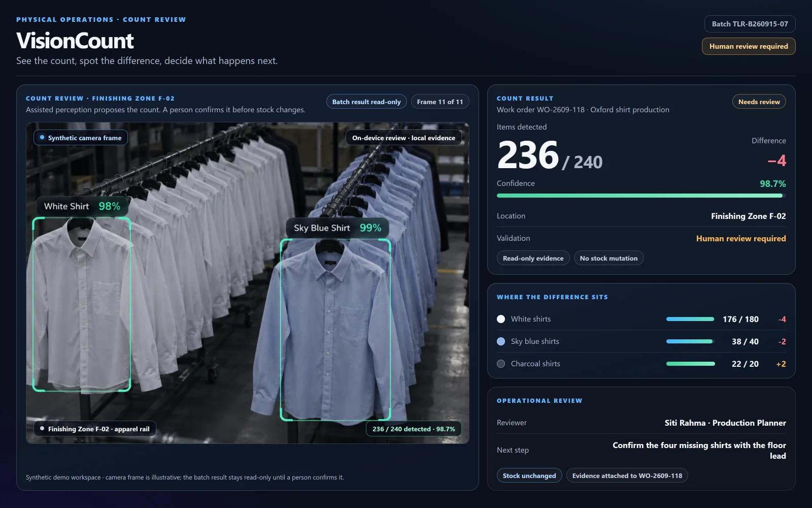Screen dimensions: 812x508
Task: Click the Read-only evidence chip
Action: click(x=533, y=258)
